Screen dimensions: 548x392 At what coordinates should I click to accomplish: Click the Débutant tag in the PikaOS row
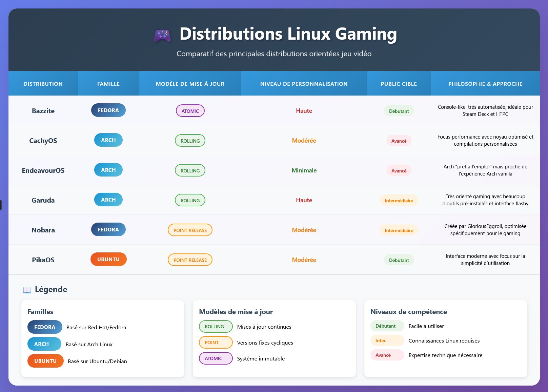point(399,260)
